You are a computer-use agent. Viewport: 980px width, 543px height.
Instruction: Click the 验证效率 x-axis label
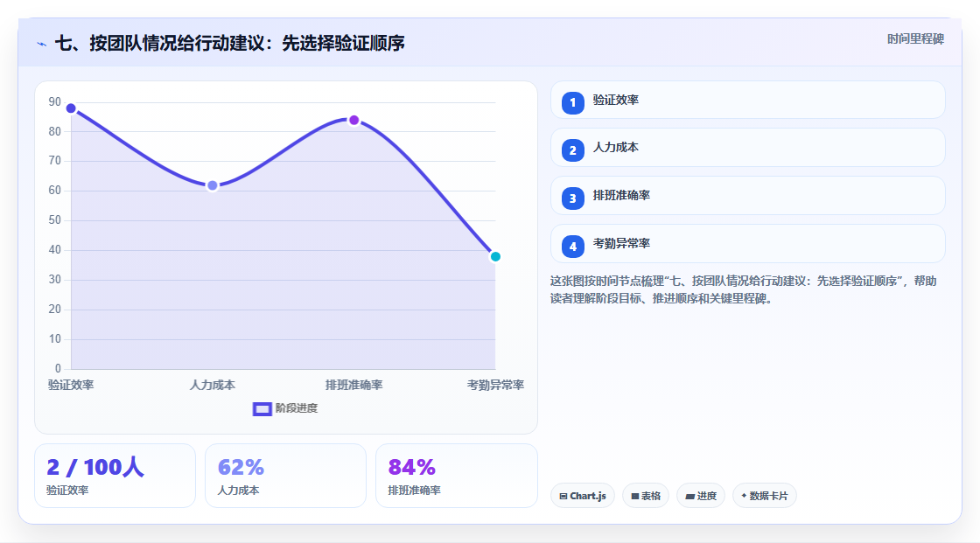pyautogui.click(x=71, y=386)
